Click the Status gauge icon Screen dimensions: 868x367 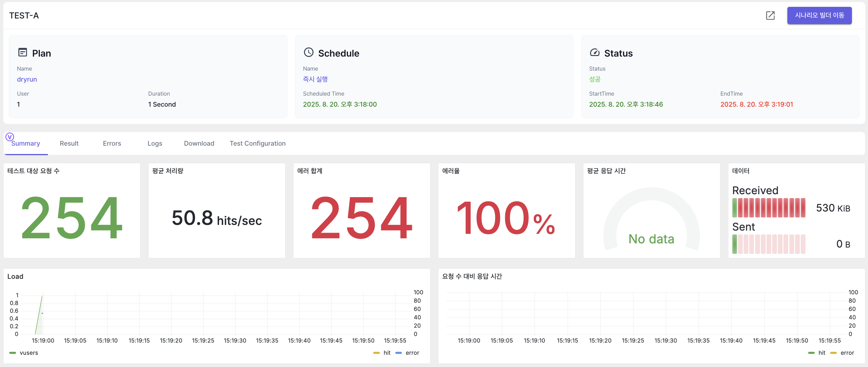pos(594,52)
